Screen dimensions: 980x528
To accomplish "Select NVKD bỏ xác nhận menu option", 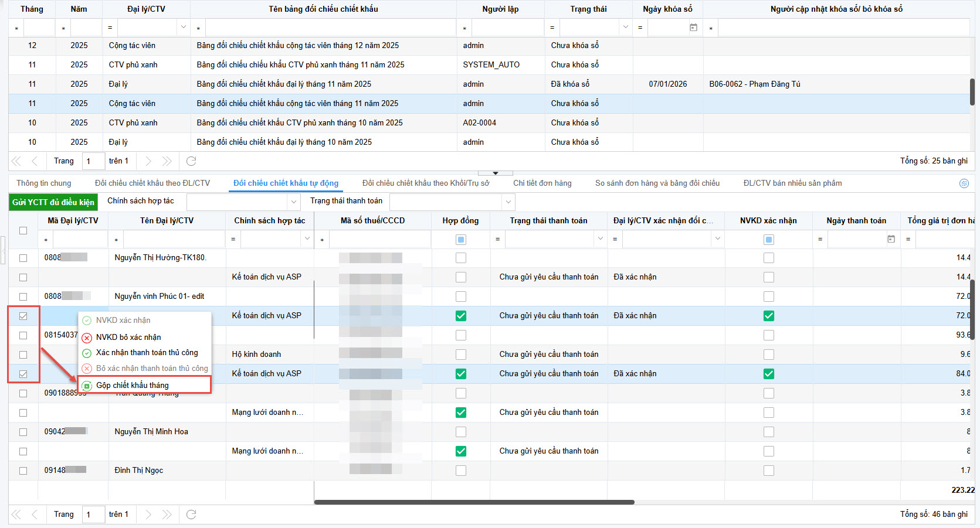I will tap(128, 338).
